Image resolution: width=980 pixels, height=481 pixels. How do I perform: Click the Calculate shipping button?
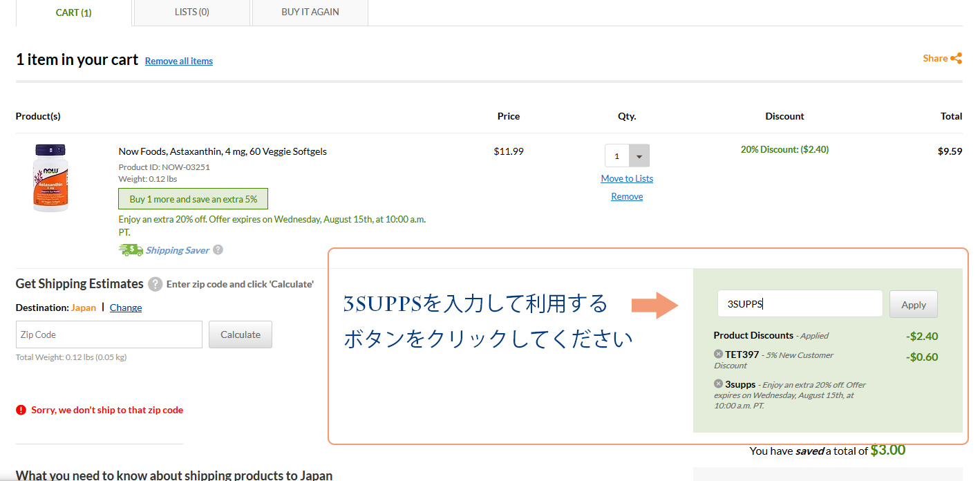click(x=241, y=334)
